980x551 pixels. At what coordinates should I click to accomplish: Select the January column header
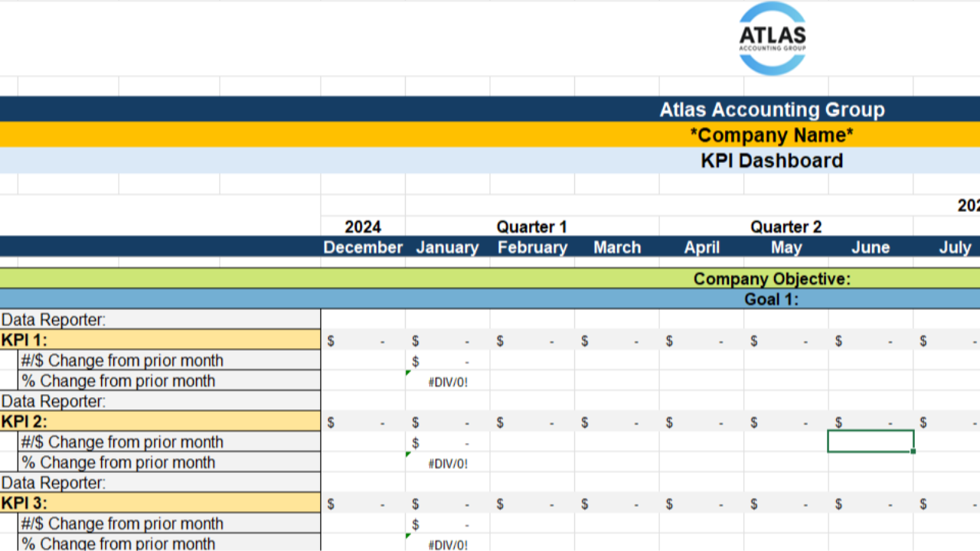pos(448,247)
